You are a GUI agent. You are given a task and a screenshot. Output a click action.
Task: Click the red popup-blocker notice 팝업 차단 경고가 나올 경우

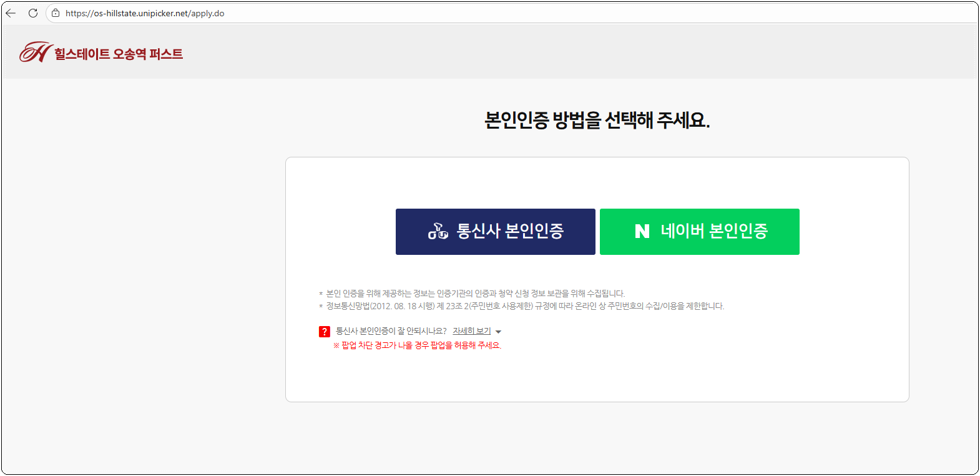(417, 345)
